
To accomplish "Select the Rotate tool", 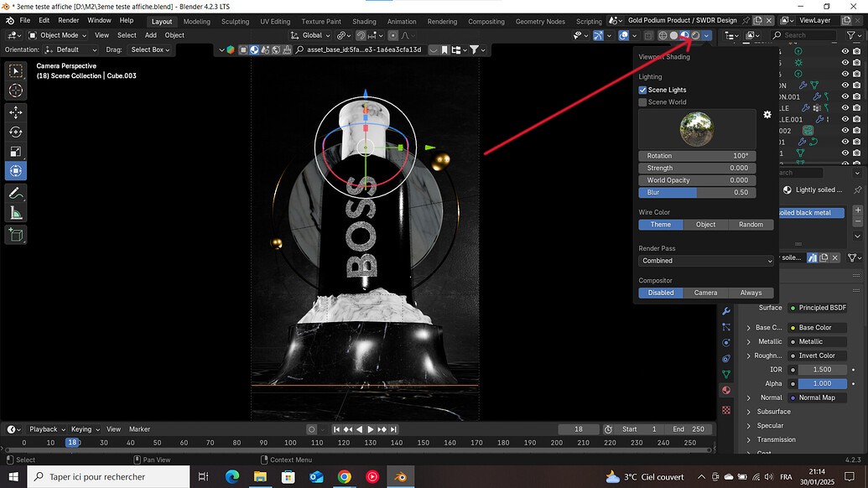I will click(x=15, y=132).
